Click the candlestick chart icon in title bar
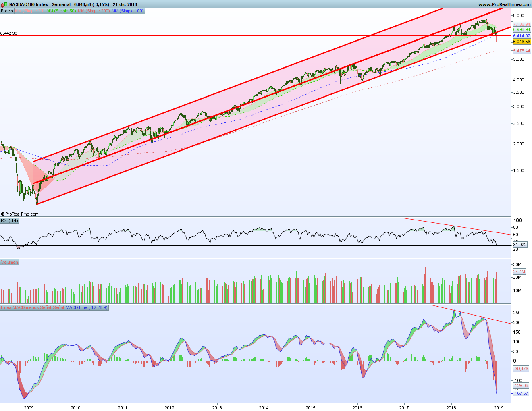 (4, 4)
